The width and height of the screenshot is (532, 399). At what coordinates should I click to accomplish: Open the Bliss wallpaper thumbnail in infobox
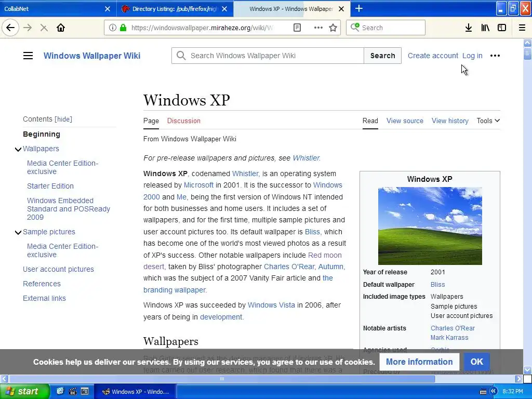coord(430,226)
